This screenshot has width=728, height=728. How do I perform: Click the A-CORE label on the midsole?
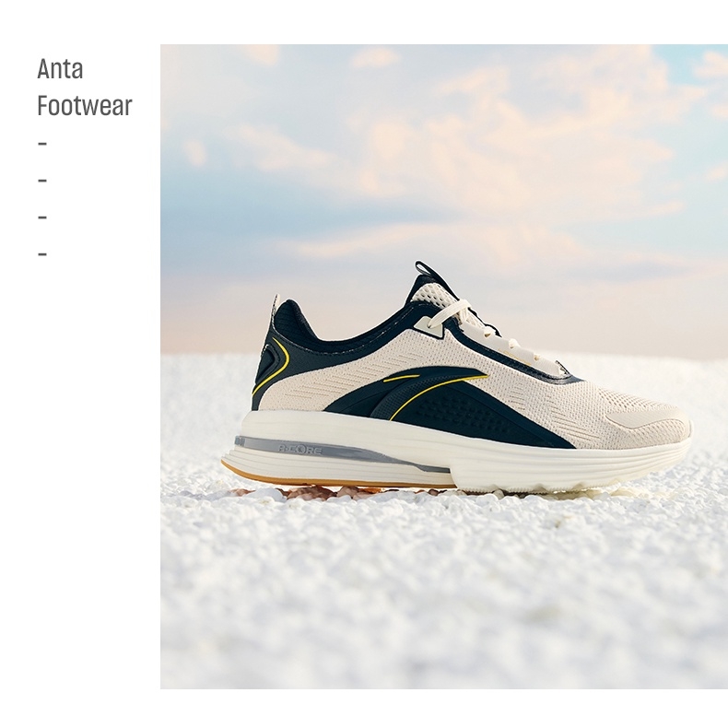(299, 450)
